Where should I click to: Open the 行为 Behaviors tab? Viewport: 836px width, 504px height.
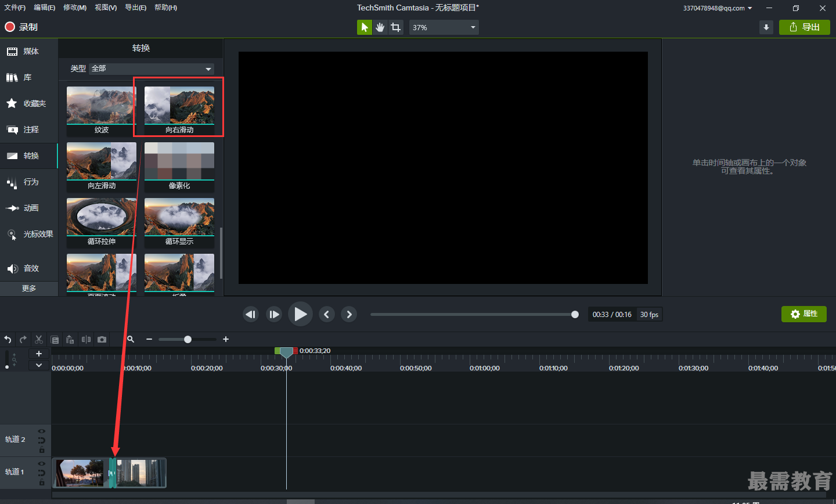tap(29, 182)
